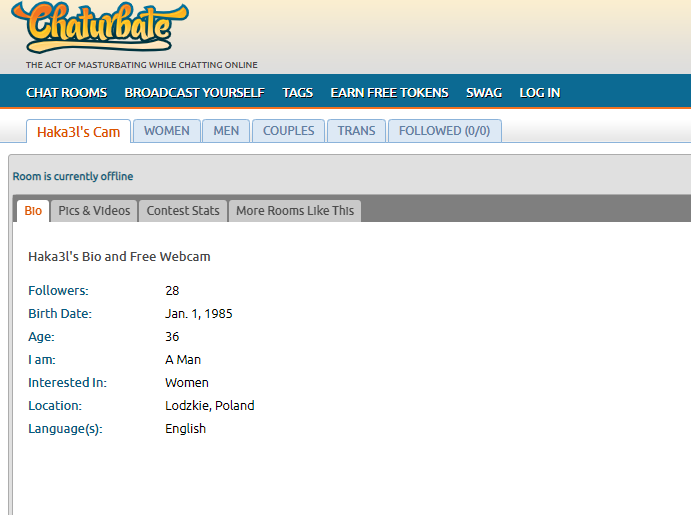Click the 'Room is currently offline' message
Viewport: 691px width, 515px height.
(73, 176)
